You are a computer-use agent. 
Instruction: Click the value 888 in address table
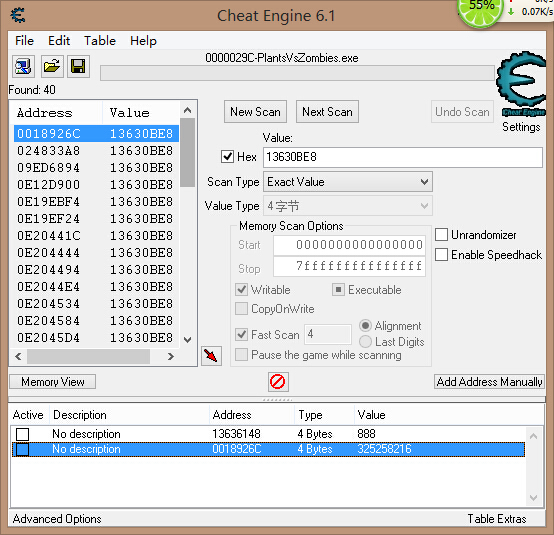[x=366, y=434]
